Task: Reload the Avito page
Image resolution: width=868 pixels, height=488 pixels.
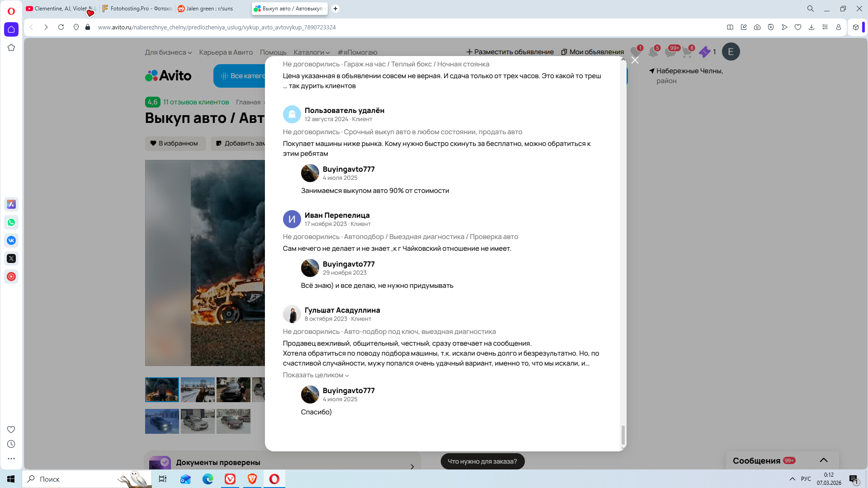Action: (x=61, y=27)
